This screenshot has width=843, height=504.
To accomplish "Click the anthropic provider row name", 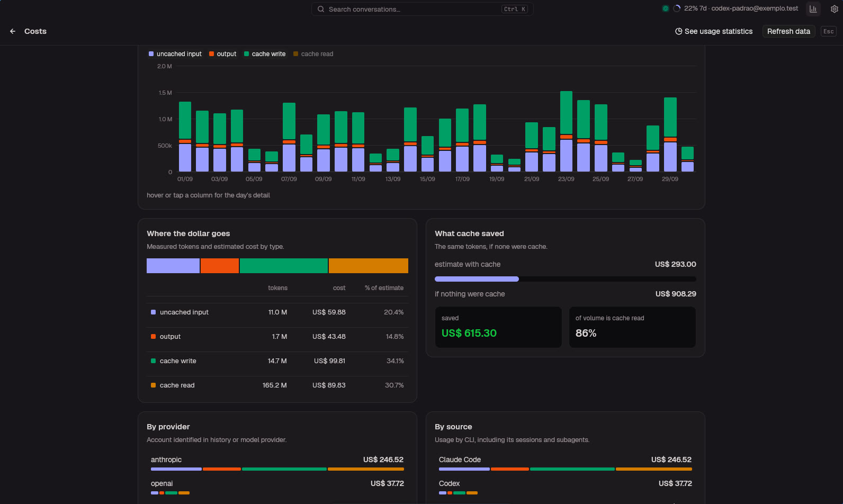I will point(166,460).
